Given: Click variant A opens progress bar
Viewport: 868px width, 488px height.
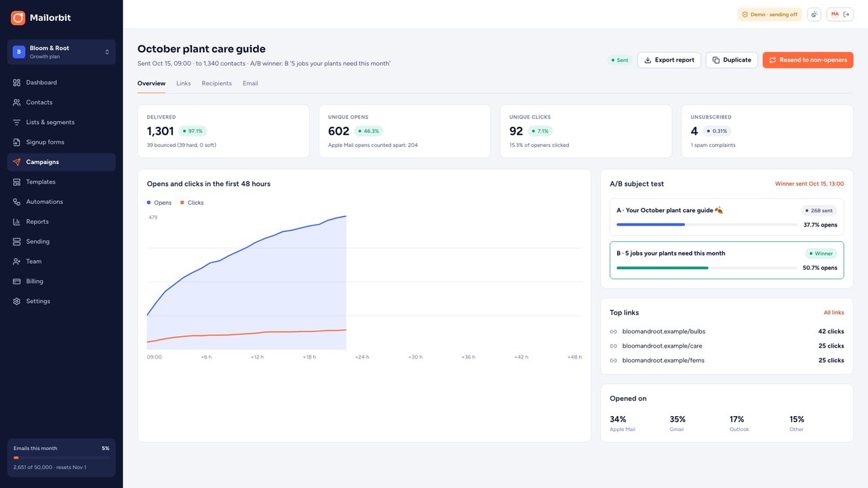Looking at the screenshot, I should coord(707,224).
